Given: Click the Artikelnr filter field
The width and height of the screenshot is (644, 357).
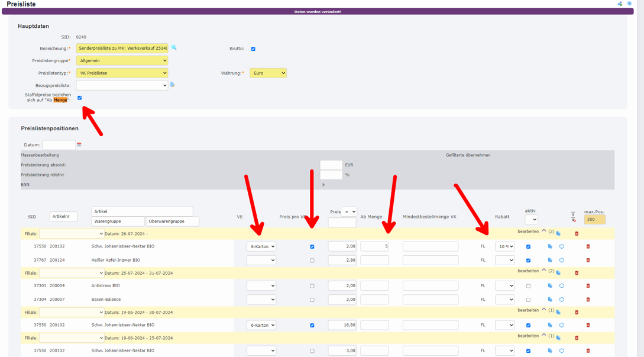Looking at the screenshot, I should (x=63, y=217).
